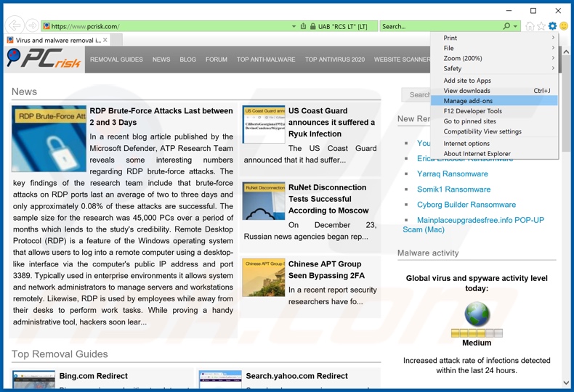Select Go to pinned sites

(x=494, y=121)
